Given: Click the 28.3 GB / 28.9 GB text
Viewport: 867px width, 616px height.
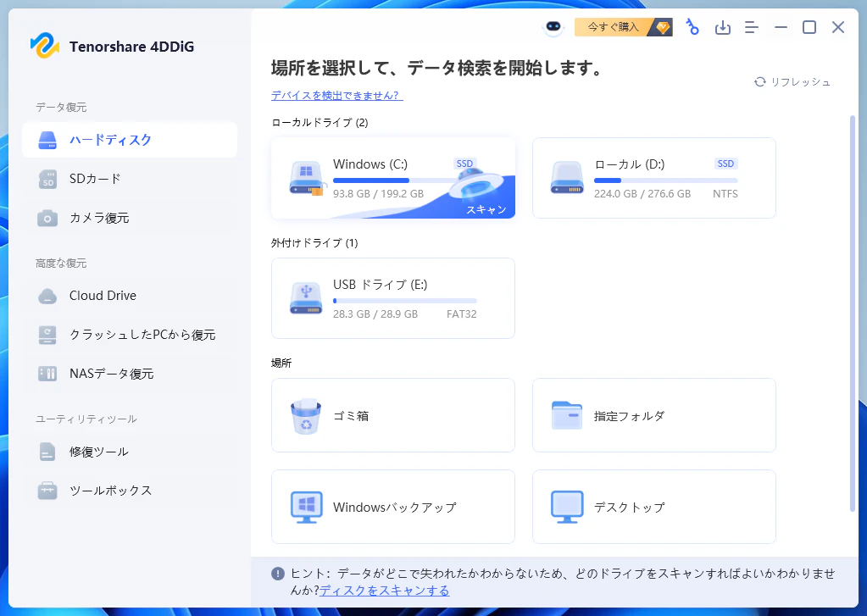Looking at the screenshot, I should pyautogui.click(x=375, y=314).
